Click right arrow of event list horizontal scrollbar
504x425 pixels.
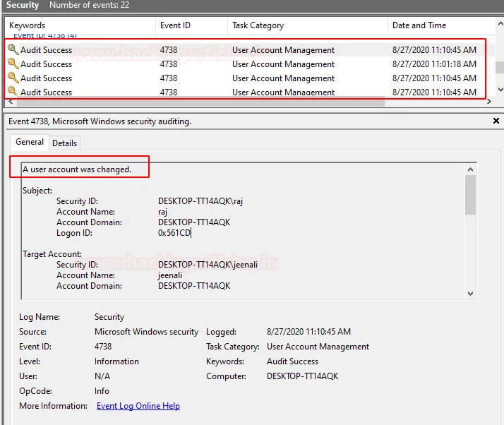[x=488, y=102]
